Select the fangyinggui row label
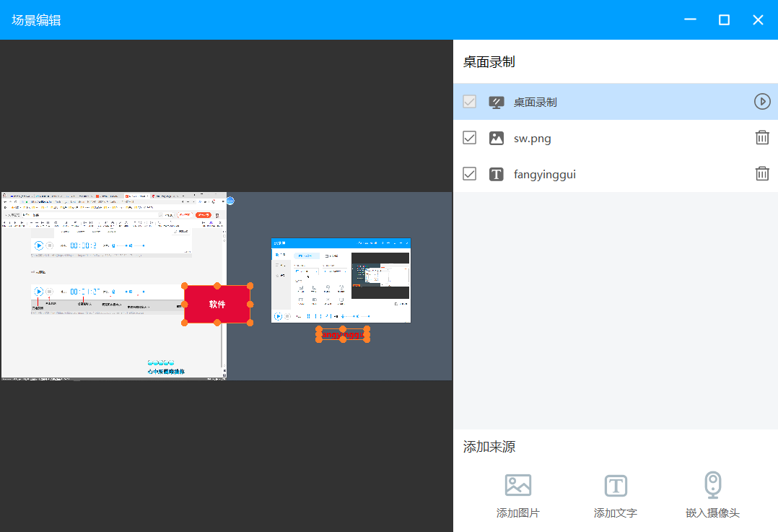Screen dimensions: 778x532 545,175
